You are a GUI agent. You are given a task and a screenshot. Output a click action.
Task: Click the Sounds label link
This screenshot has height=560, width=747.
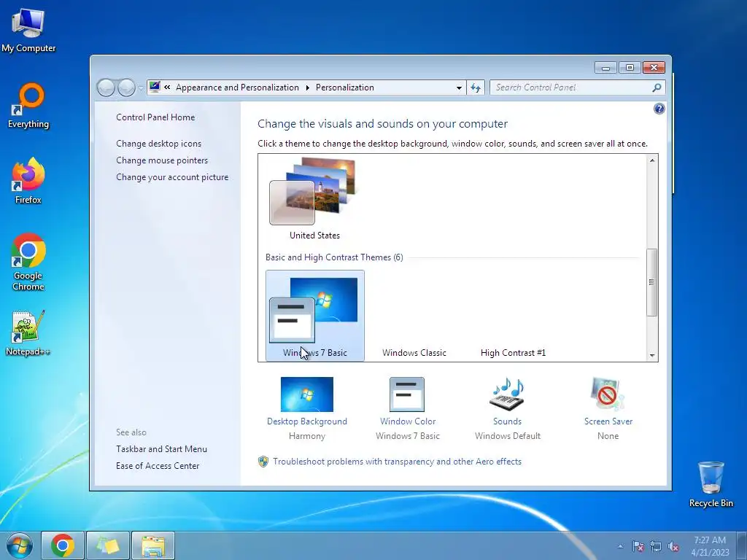508,421
